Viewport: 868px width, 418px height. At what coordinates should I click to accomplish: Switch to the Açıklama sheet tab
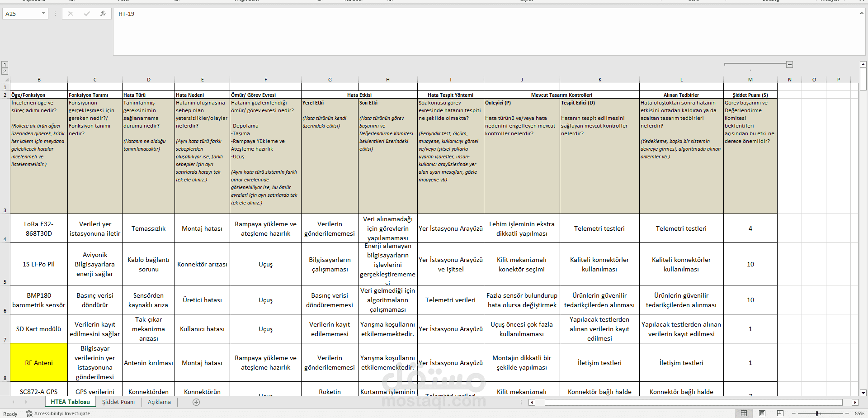point(159,402)
